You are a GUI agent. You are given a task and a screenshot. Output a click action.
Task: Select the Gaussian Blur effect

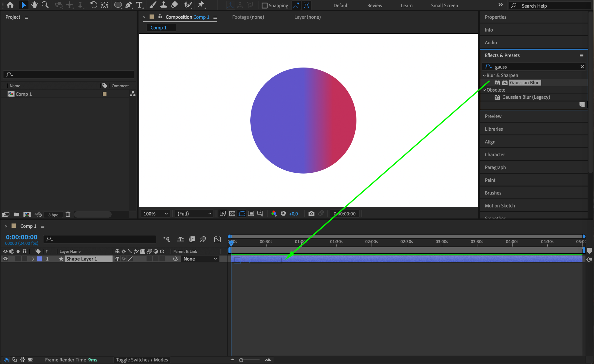coord(524,83)
